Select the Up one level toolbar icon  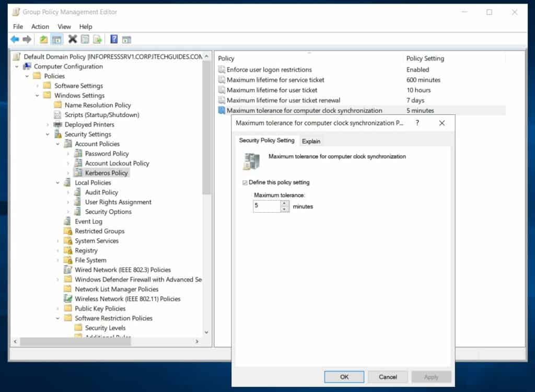click(x=43, y=39)
